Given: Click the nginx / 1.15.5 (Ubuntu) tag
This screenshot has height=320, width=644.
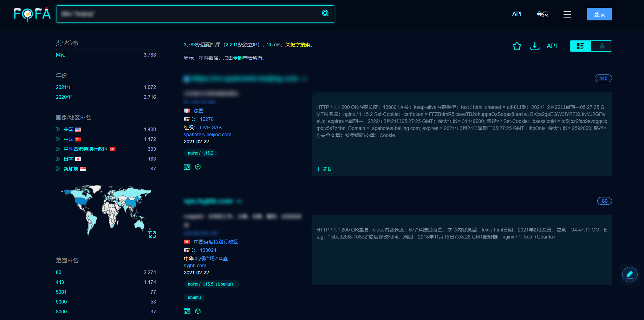Looking at the screenshot, I should [x=211, y=284].
